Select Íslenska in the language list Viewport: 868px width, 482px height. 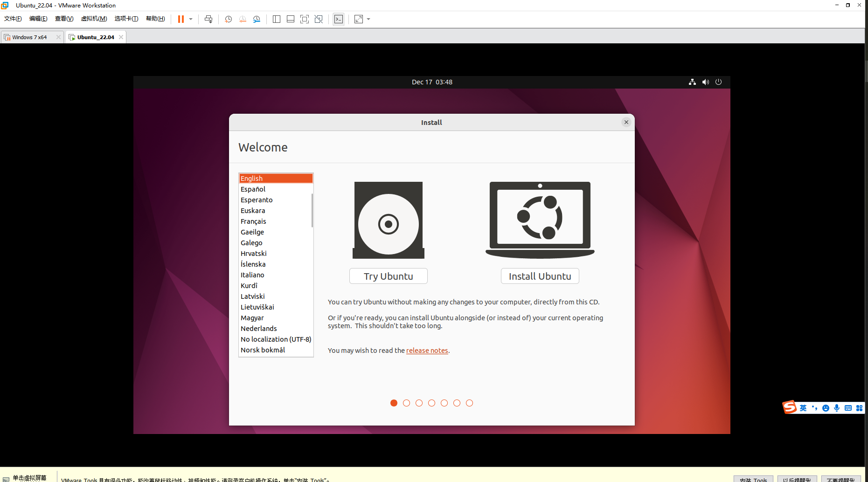[276, 264]
